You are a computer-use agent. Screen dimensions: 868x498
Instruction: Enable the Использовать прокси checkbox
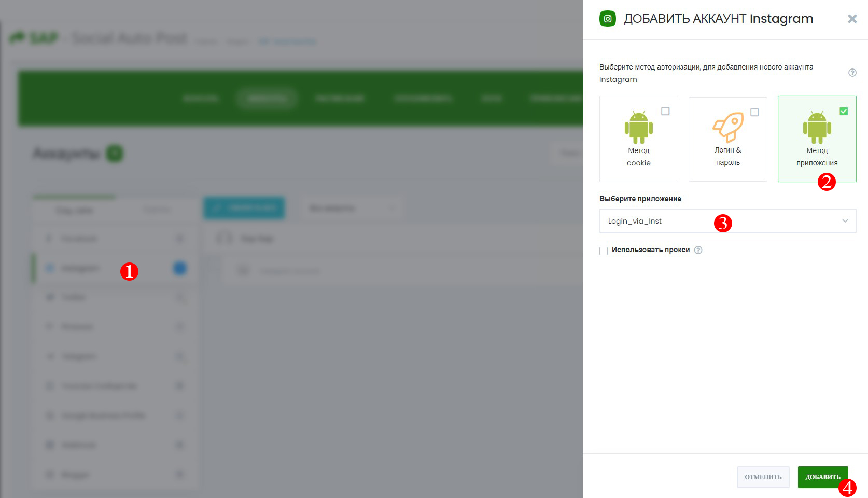click(604, 251)
